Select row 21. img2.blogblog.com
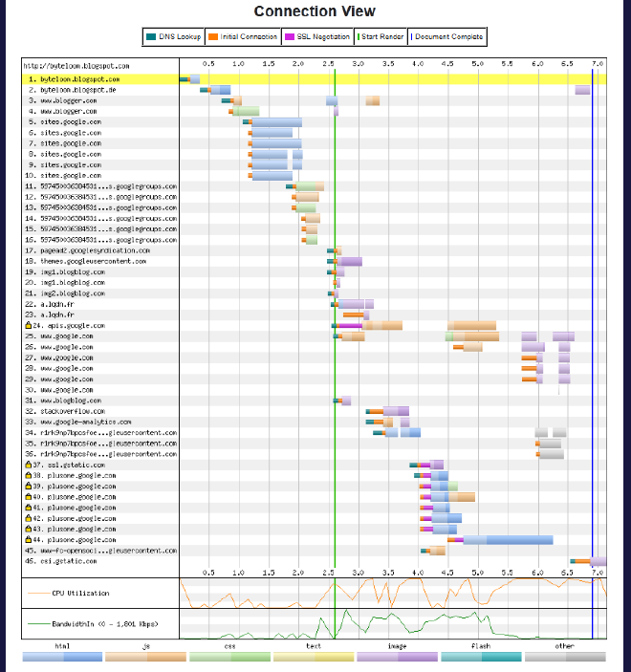Image resolution: width=631 pixels, height=672 pixels. point(315,293)
